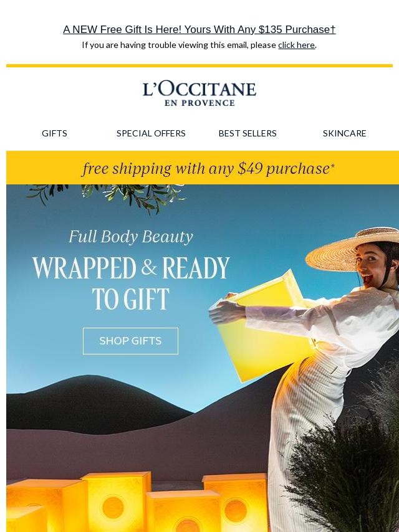Click the rightmost glowing orange box
399x532 pixels.
click(235, 502)
